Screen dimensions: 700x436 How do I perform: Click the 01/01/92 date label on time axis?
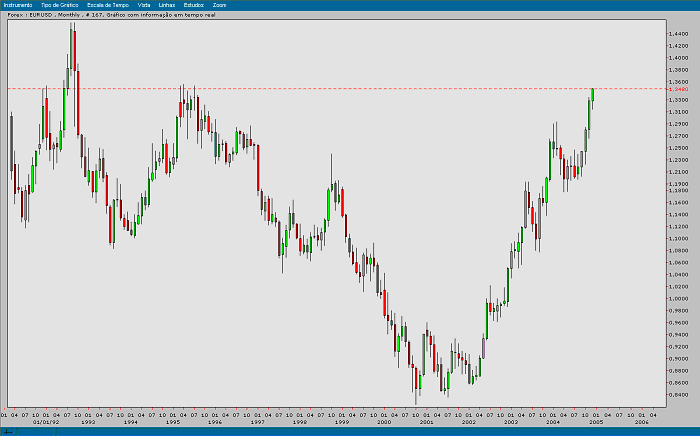click(46, 422)
